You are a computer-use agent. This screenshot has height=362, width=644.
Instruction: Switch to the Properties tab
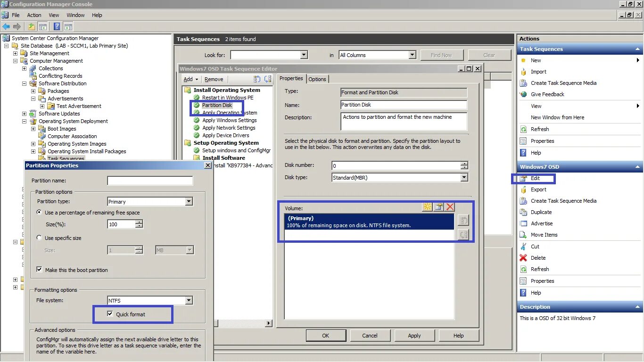(x=291, y=78)
